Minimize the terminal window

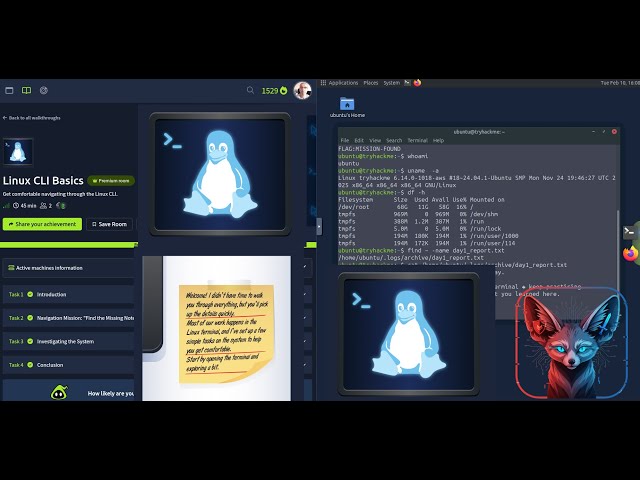point(593,132)
